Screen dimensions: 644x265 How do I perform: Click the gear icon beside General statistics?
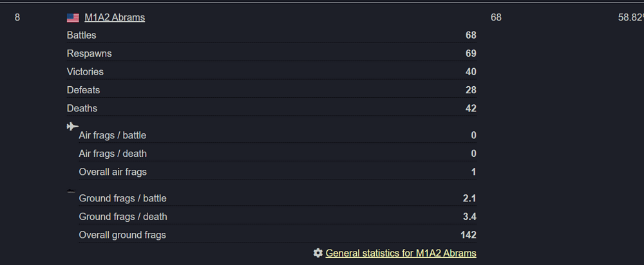[318, 253]
